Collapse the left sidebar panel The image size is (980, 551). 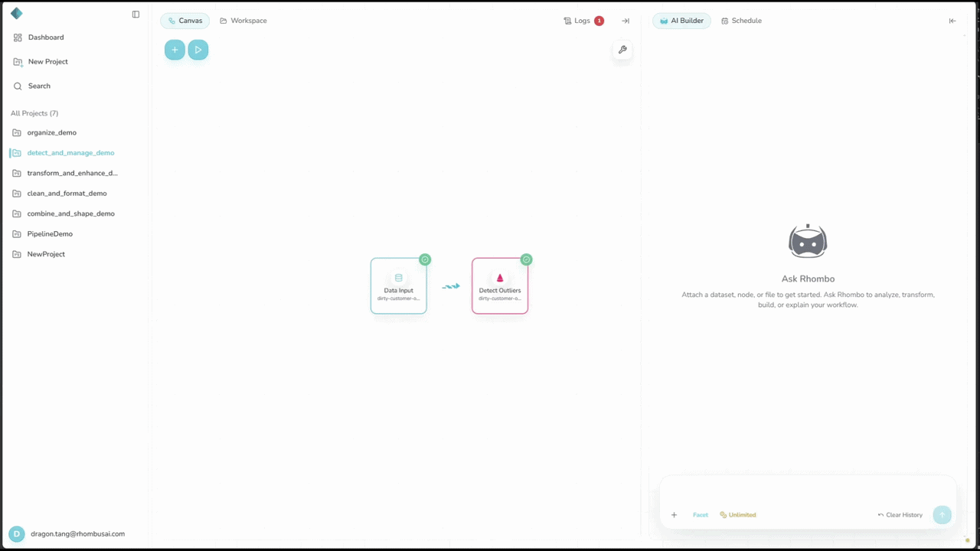click(136, 14)
